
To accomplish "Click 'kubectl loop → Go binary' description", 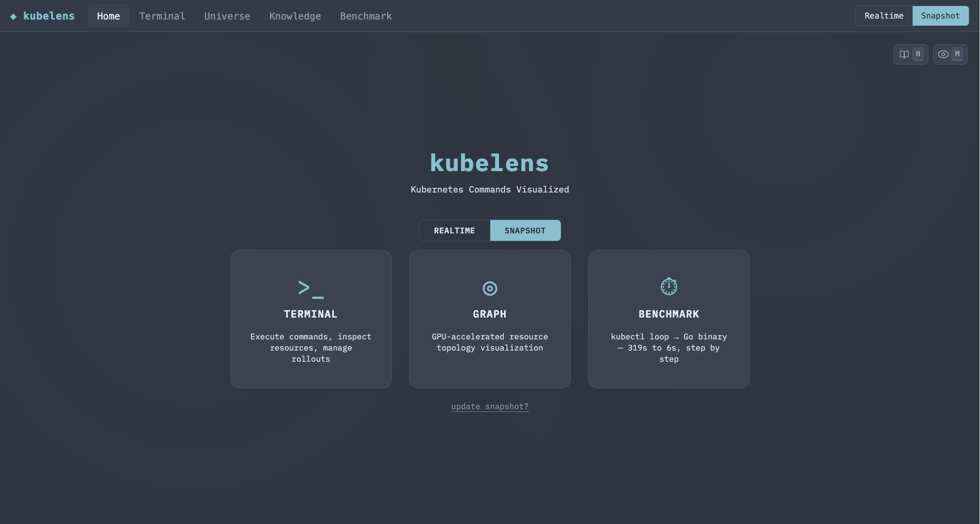I will [x=669, y=348].
